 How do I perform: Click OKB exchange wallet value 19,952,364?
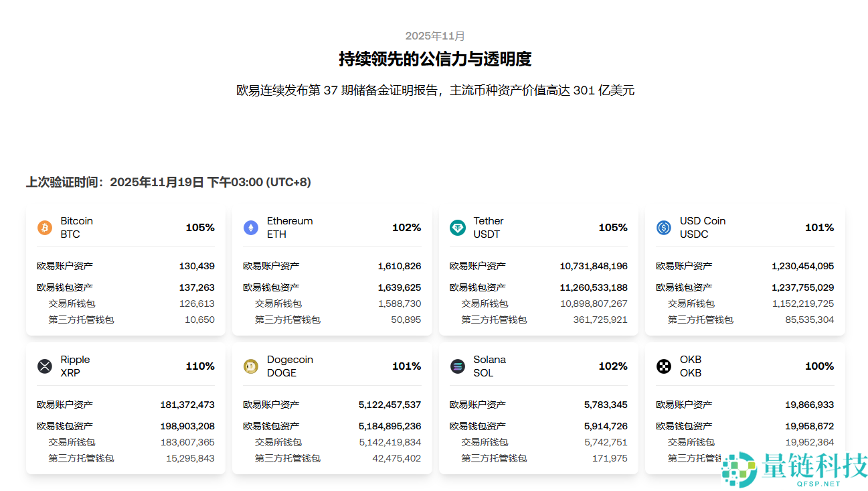pyautogui.click(x=809, y=442)
